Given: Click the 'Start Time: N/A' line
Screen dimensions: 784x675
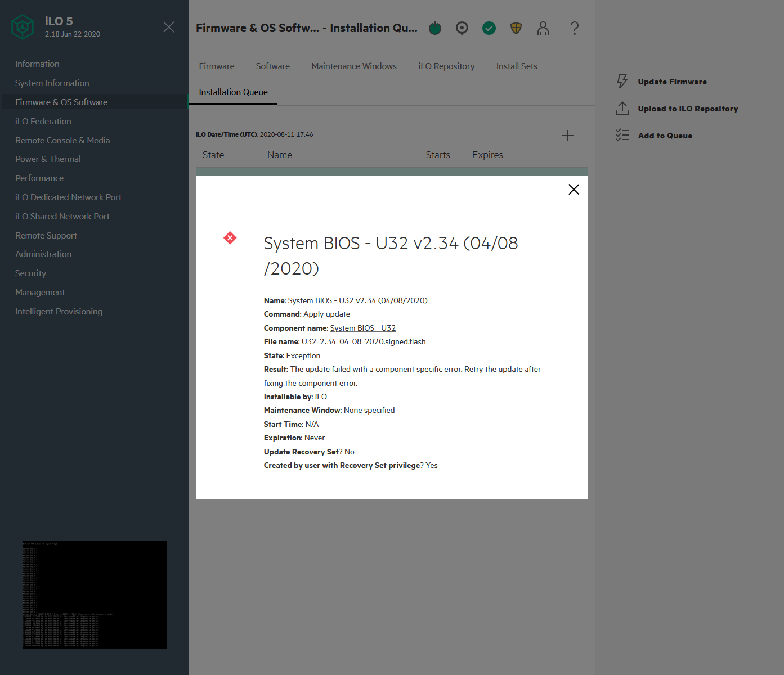Looking at the screenshot, I should point(292,425).
